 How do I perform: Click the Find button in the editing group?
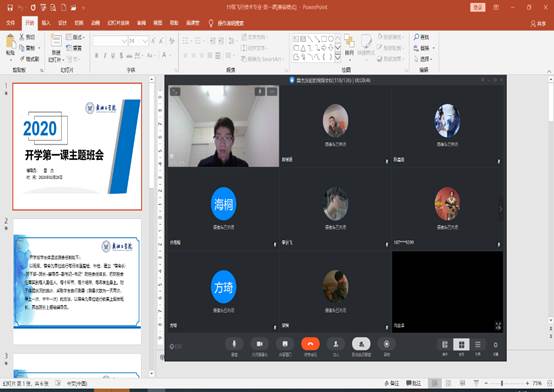(422, 37)
